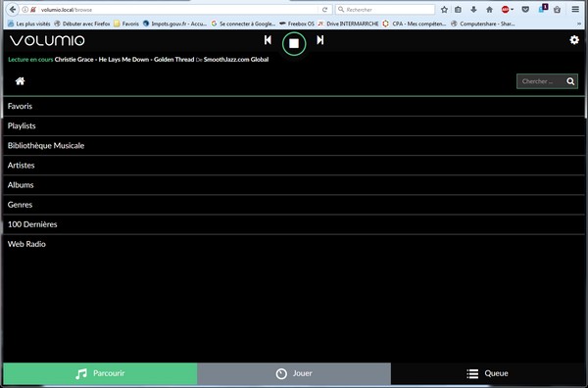Open Freebox OS bookmark

(x=297, y=24)
